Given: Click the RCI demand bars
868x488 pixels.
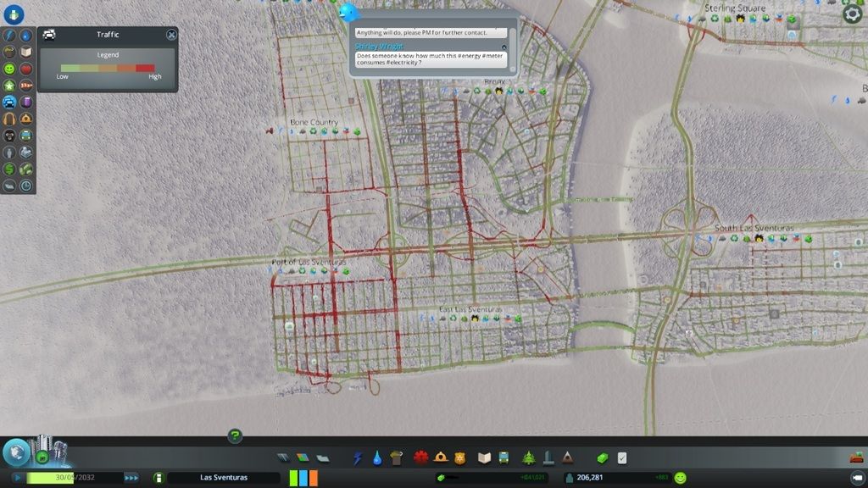Looking at the screenshot, I should point(303,478).
